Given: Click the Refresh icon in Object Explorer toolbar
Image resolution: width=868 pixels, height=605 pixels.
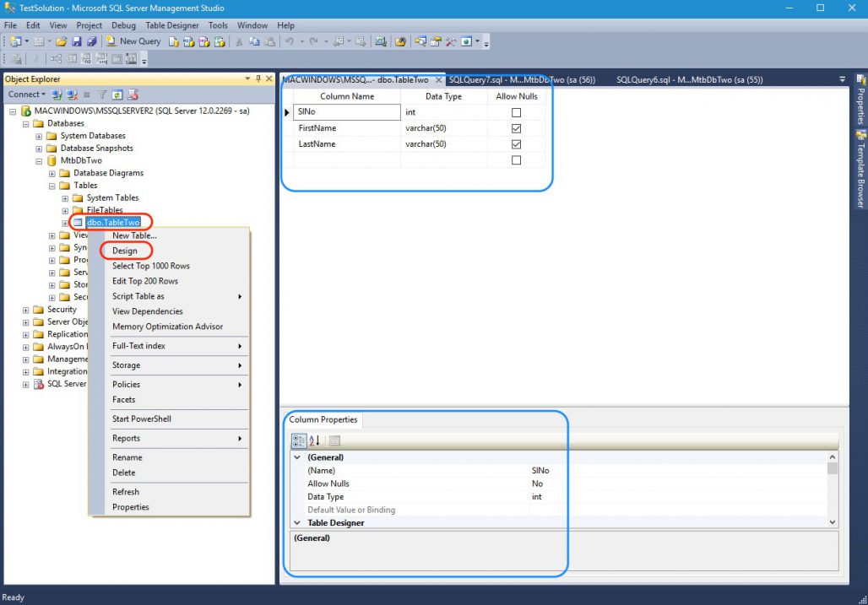Looking at the screenshot, I should tap(117, 95).
